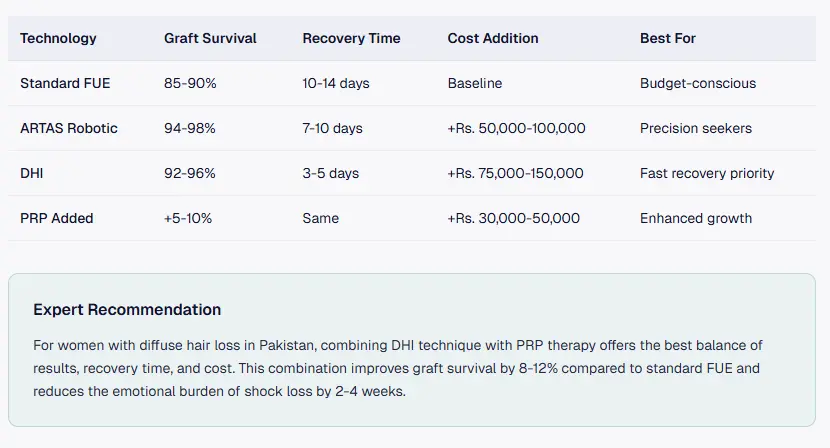Select the +Rs. 30,000-50,000 cost cell
The width and height of the screenshot is (830, 448).
click(512, 218)
